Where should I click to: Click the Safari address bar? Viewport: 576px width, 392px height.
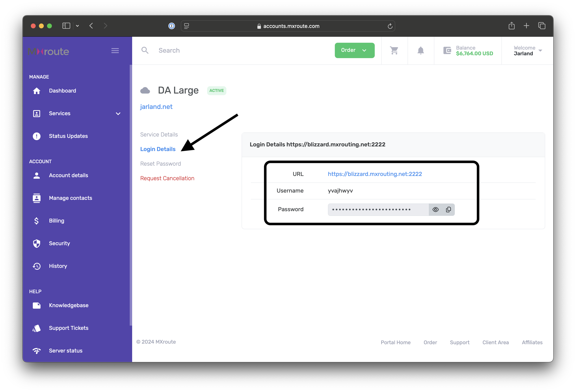point(288,26)
